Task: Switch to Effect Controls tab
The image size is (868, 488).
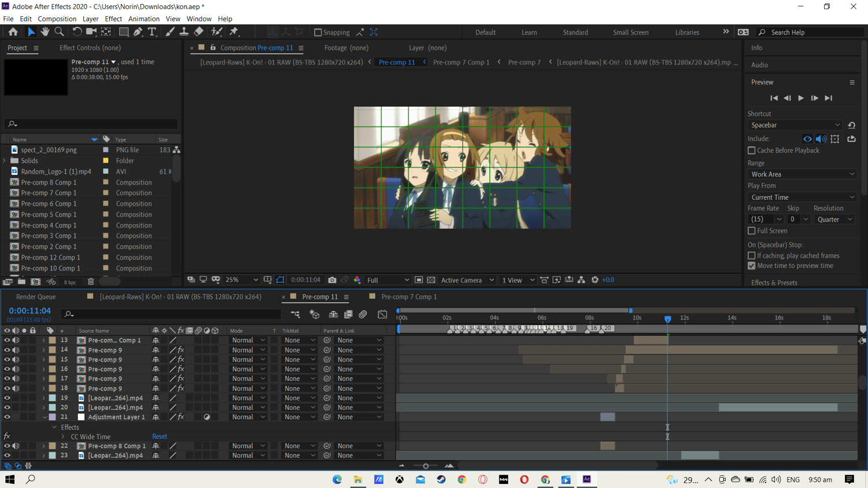Action: pyautogui.click(x=90, y=48)
